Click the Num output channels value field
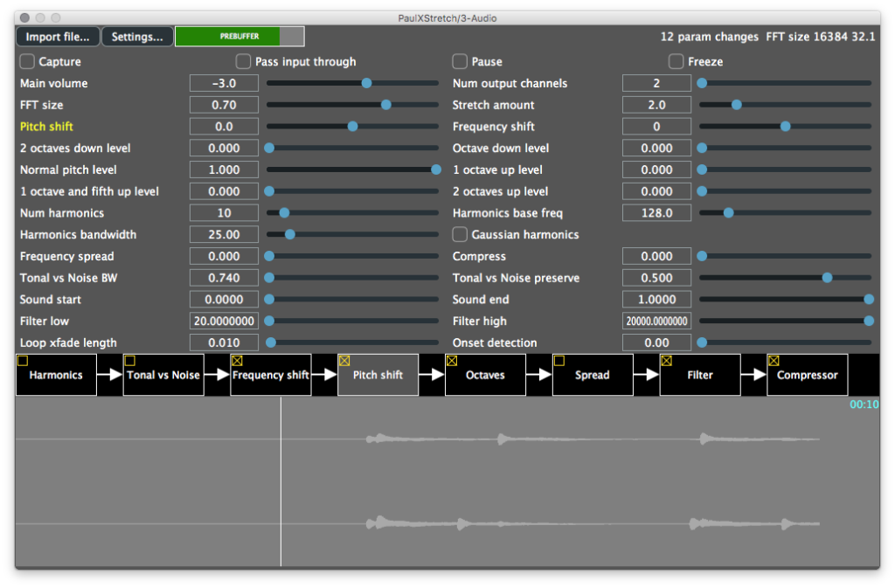 656,83
